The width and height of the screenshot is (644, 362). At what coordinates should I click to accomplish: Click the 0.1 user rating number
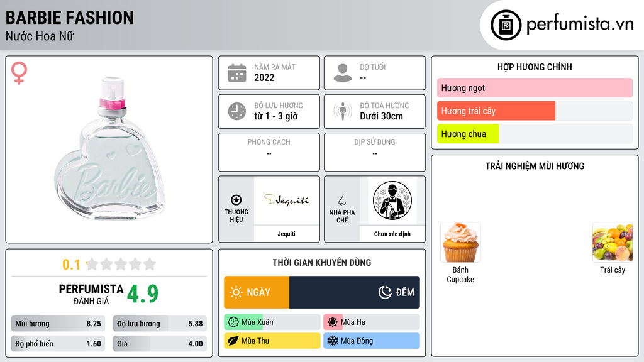pyautogui.click(x=72, y=265)
